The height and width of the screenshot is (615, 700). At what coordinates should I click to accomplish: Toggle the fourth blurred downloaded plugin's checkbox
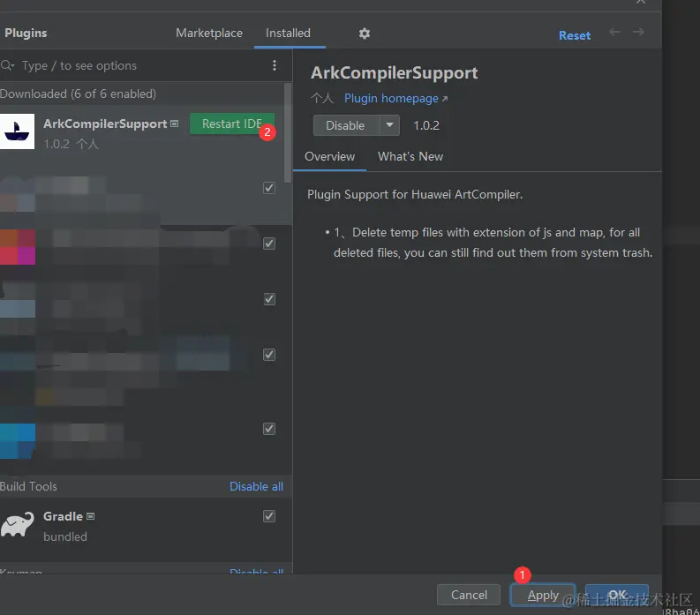[269, 355]
